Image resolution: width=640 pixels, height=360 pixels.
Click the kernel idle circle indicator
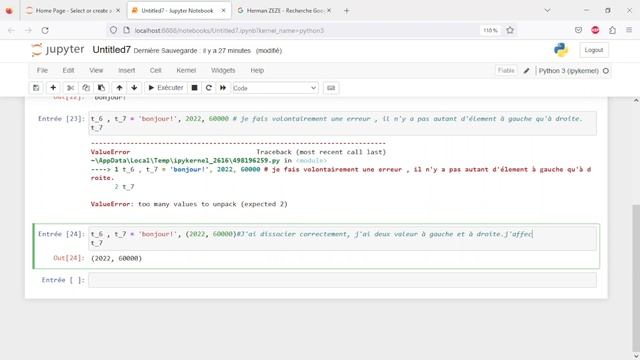click(606, 71)
